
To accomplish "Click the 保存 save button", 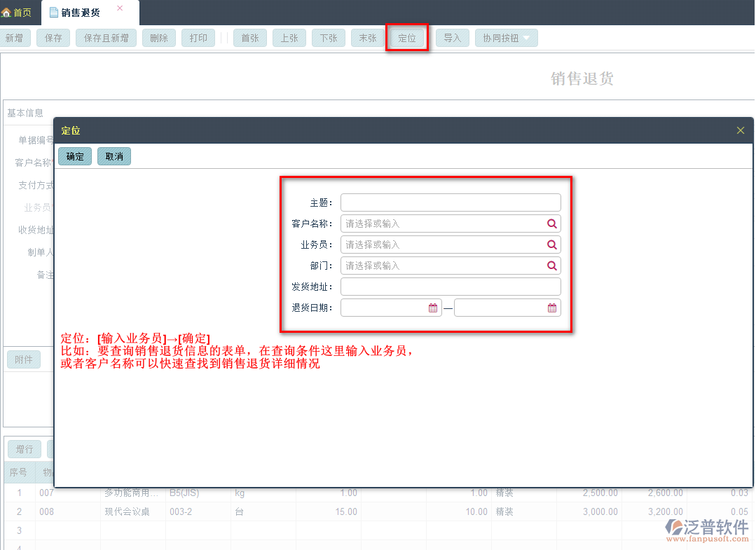I will [53, 38].
